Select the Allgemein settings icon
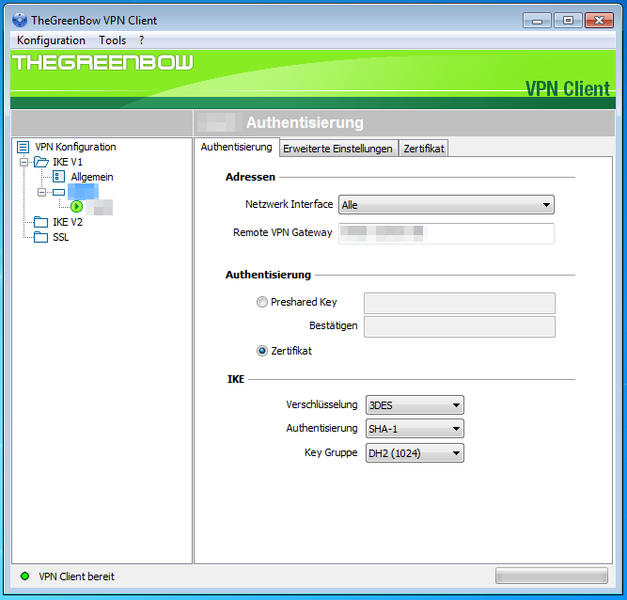 tap(59, 177)
